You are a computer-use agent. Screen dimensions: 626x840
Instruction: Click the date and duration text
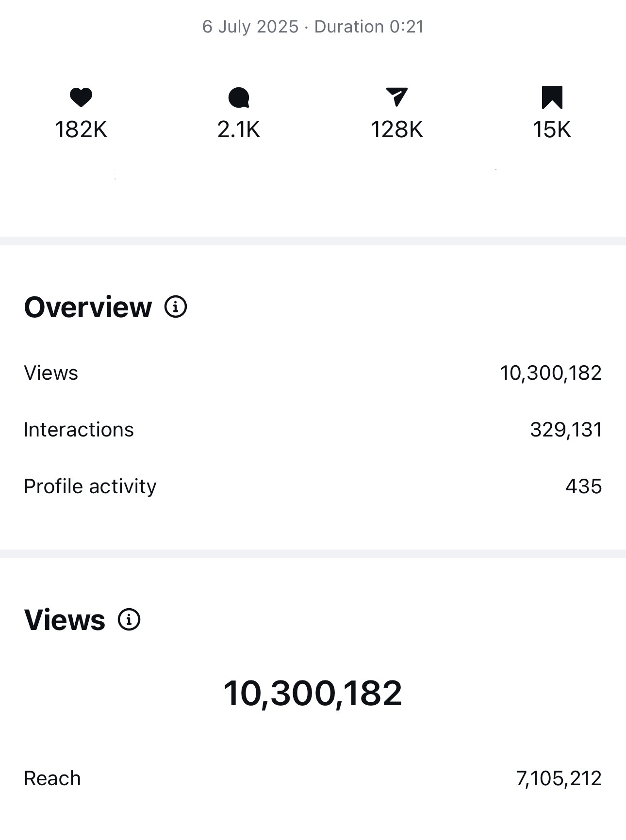[x=313, y=27]
